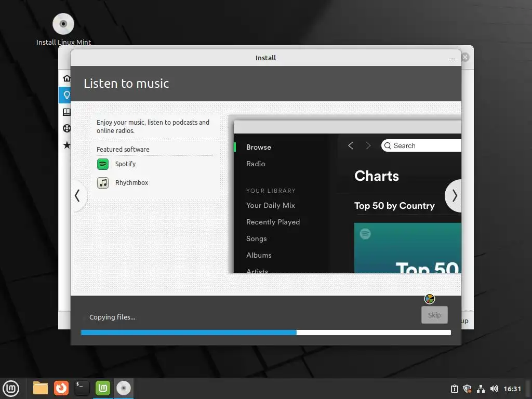532x399 pixels.
Task: Click the installation progress bar
Action: (x=266, y=332)
